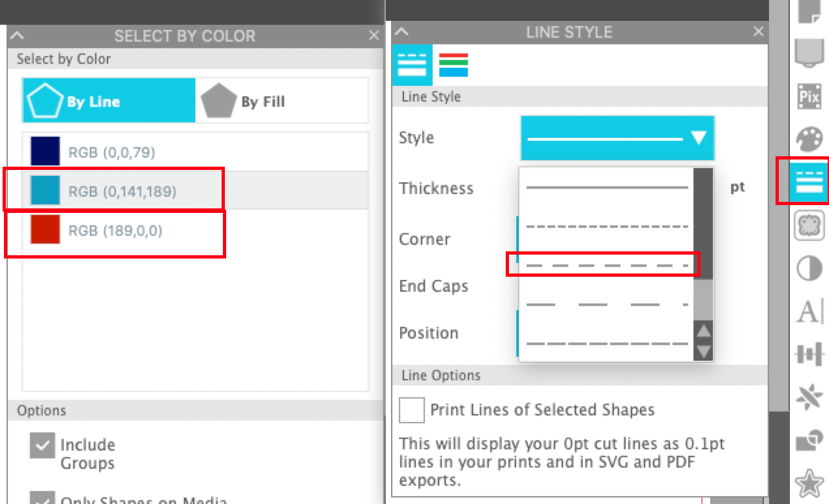Pick the solid line style option
Screen dimensions: 829x504
click(607, 188)
